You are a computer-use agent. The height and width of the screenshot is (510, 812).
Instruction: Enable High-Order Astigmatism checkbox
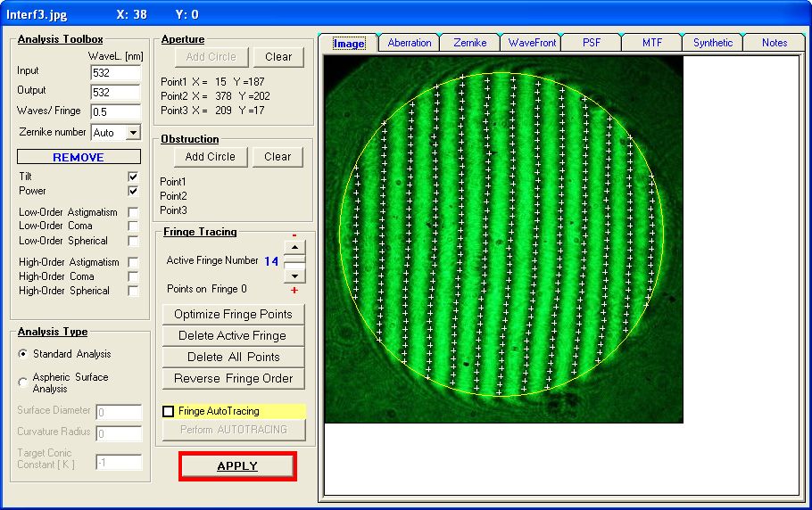[x=133, y=262]
